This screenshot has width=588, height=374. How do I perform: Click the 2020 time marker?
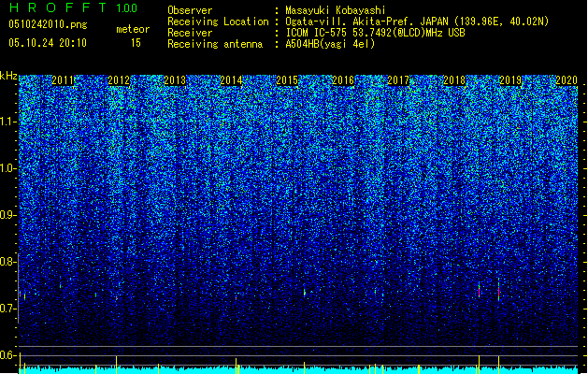[x=566, y=80]
